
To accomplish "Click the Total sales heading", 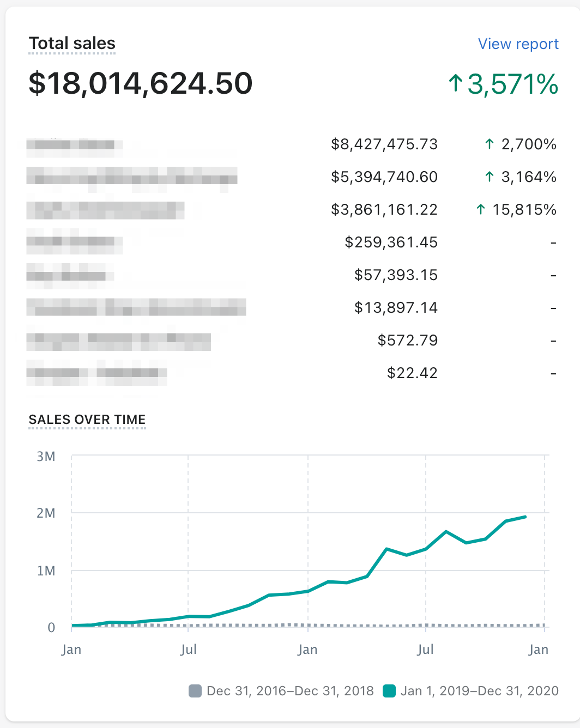I will (72, 44).
